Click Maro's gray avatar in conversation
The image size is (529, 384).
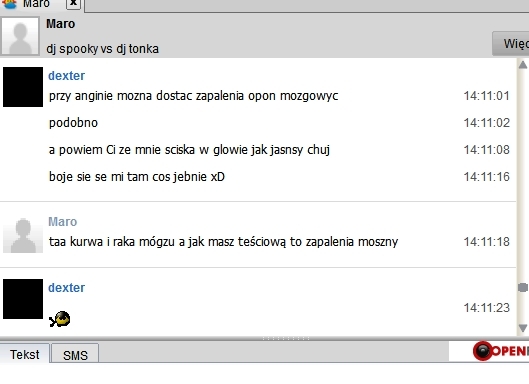click(x=23, y=235)
